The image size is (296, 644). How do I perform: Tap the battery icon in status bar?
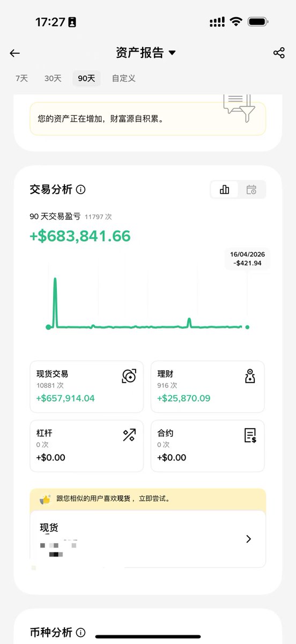(258, 22)
